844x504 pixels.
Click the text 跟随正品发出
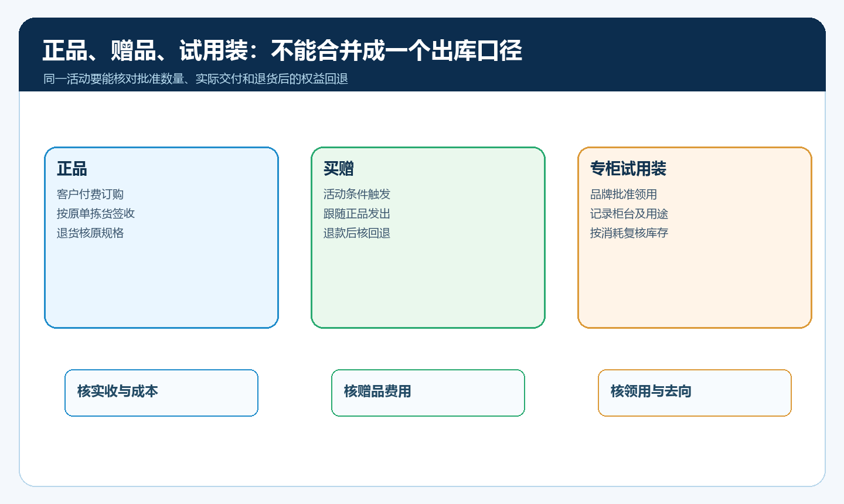[x=357, y=213]
